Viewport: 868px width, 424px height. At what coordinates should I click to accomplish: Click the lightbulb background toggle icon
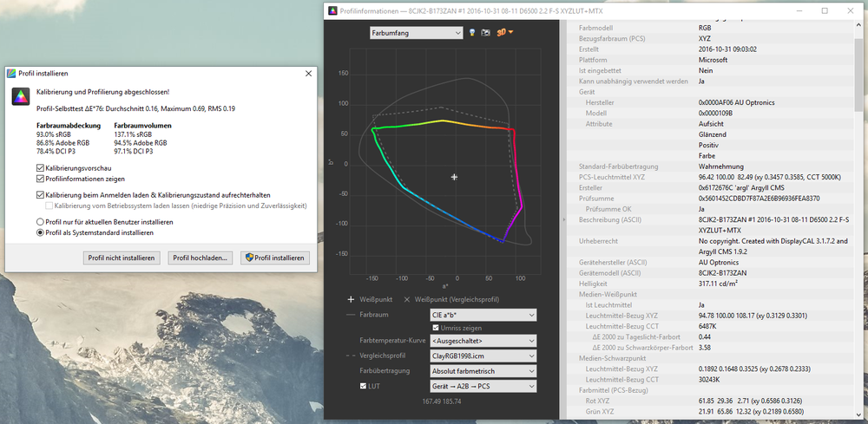473,33
